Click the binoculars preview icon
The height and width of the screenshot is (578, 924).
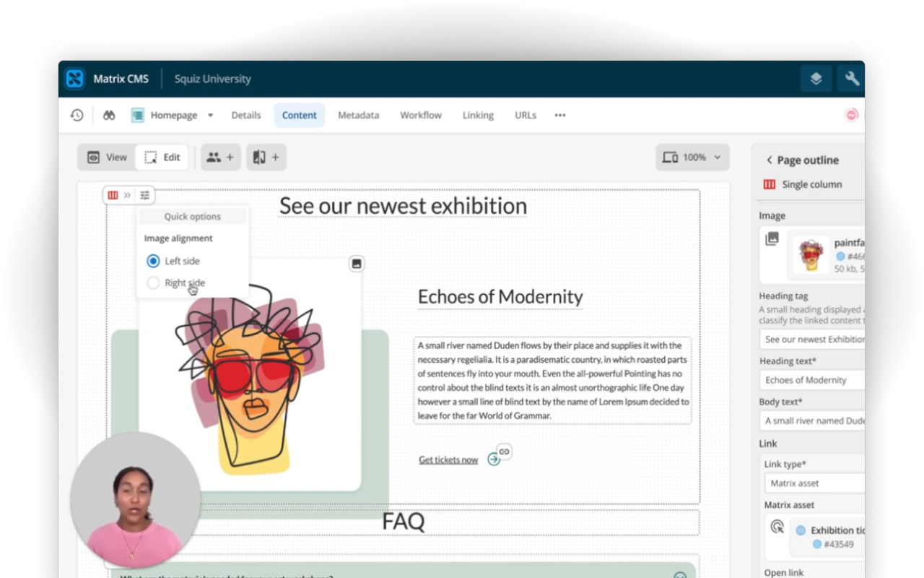(x=109, y=115)
